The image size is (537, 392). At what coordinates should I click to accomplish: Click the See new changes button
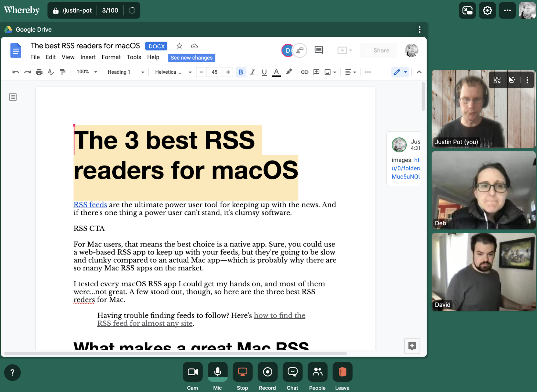pyautogui.click(x=191, y=57)
